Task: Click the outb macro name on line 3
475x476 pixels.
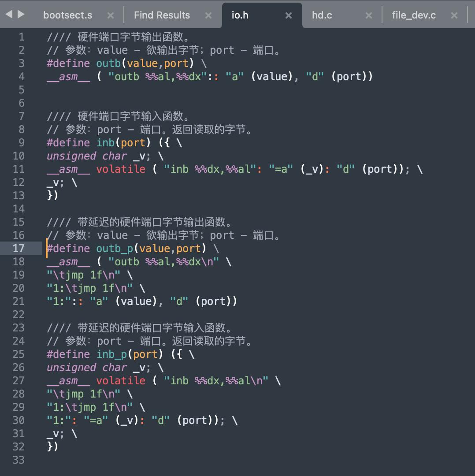Action: coord(109,63)
